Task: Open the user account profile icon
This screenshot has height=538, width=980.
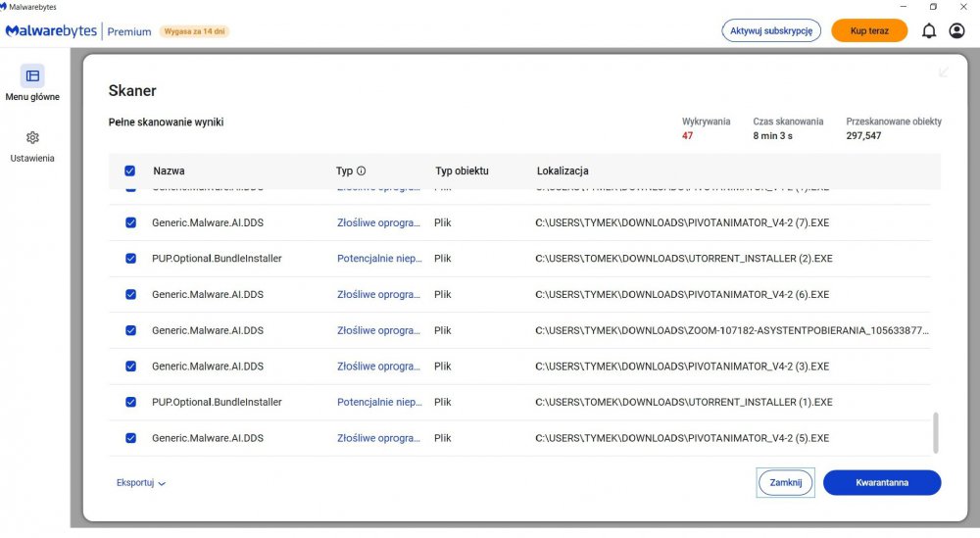Action: tap(957, 31)
